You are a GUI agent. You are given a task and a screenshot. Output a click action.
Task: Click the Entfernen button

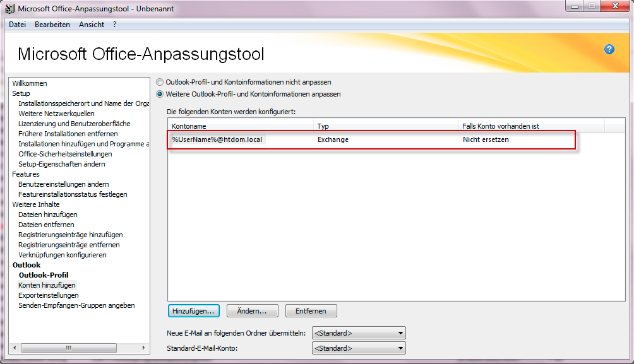point(311,310)
